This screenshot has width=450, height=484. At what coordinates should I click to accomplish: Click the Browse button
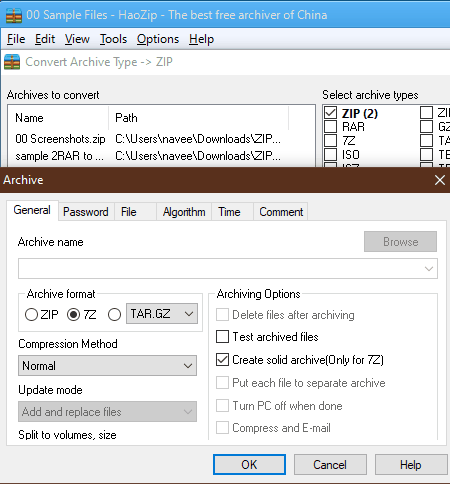(x=400, y=242)
